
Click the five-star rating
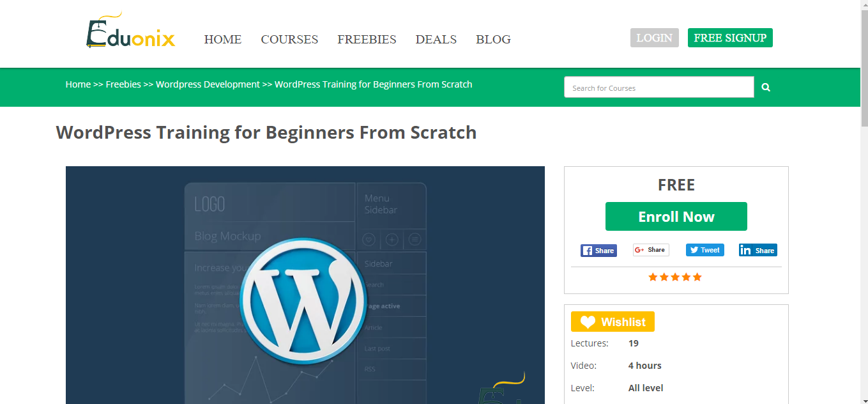[675, 277]
